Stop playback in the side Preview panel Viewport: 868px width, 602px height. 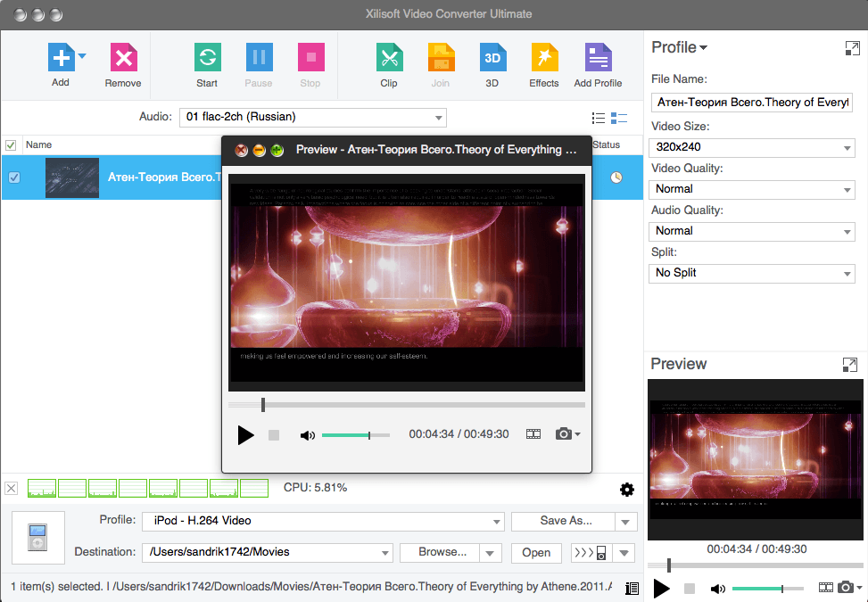pos(690,589)
